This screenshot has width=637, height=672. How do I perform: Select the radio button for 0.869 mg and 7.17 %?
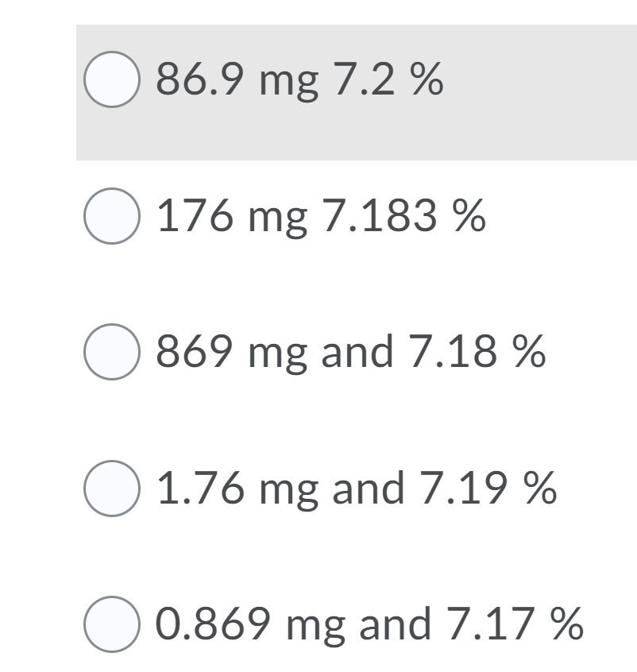[111, 625]
